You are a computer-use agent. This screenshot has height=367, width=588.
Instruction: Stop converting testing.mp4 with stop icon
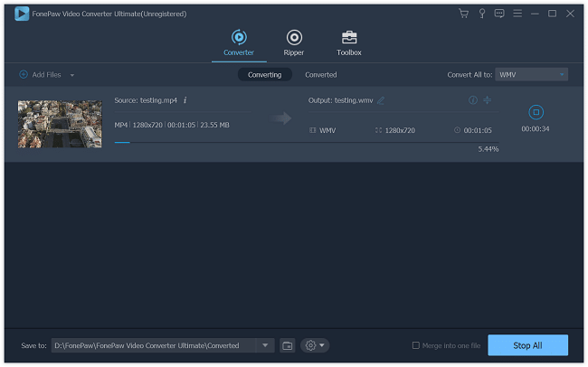tap(536, 112)
